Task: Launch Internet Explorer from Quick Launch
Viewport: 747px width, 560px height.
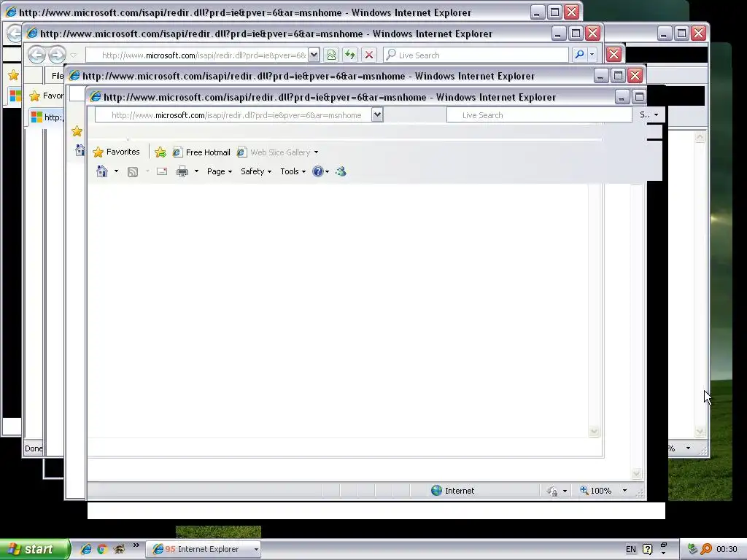Action: (x=86, y=549)
